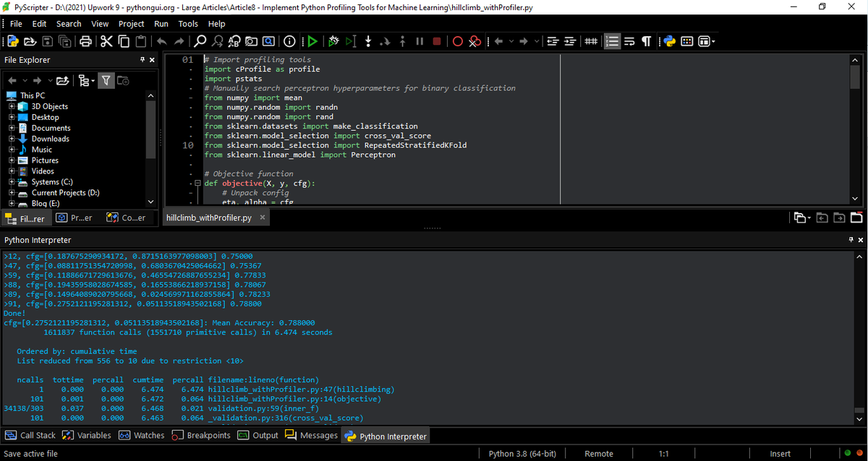
Task: Set a breakpoint with the red circle icon
Action: [x=457, y=41]
